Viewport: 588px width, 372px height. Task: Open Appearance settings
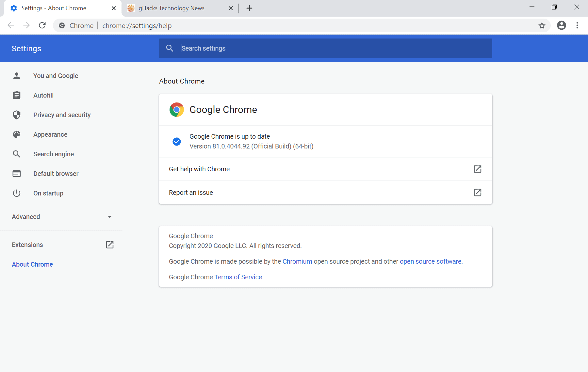[x=50, y=134]
